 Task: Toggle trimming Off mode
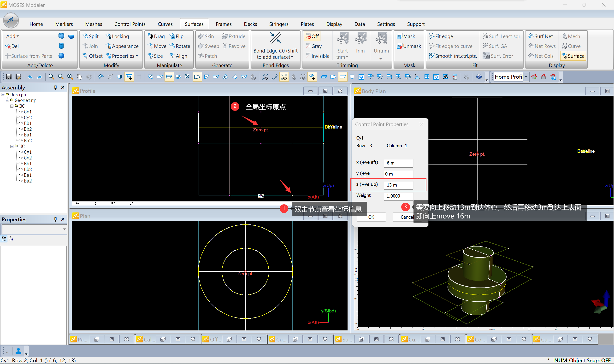[x=312, y=36]
